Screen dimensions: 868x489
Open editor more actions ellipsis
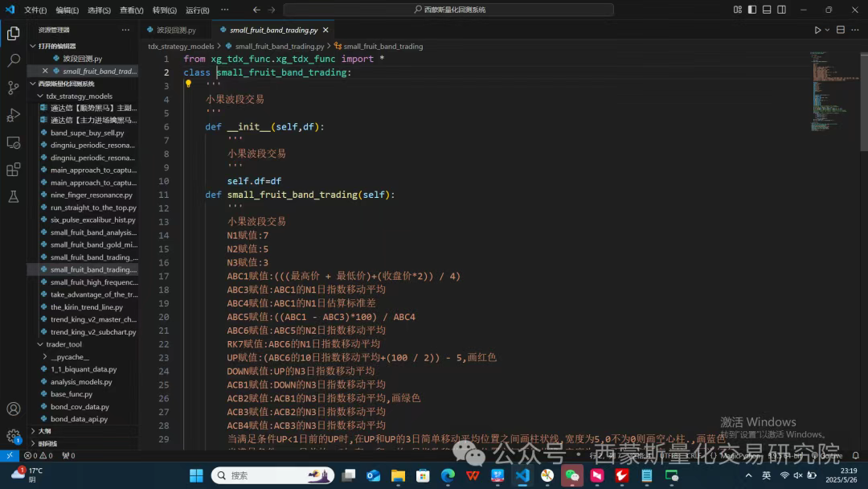(855, 30)
